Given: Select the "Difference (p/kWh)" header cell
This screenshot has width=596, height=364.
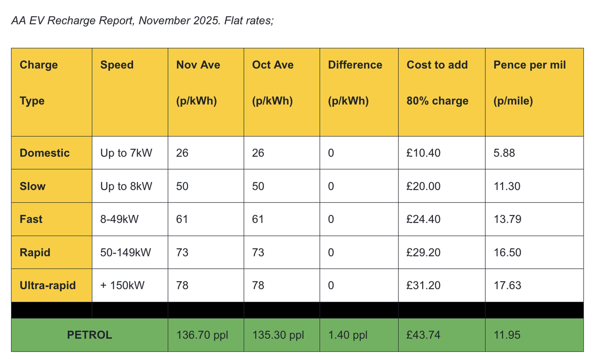Looking at the screenshot, I should tap(359, 92).
